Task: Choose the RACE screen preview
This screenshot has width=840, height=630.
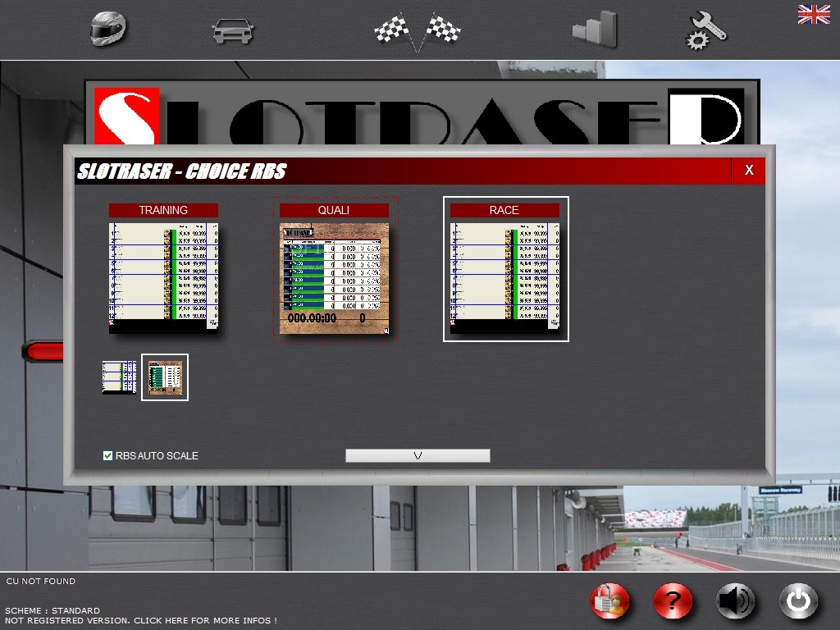Action: point(504,277)
